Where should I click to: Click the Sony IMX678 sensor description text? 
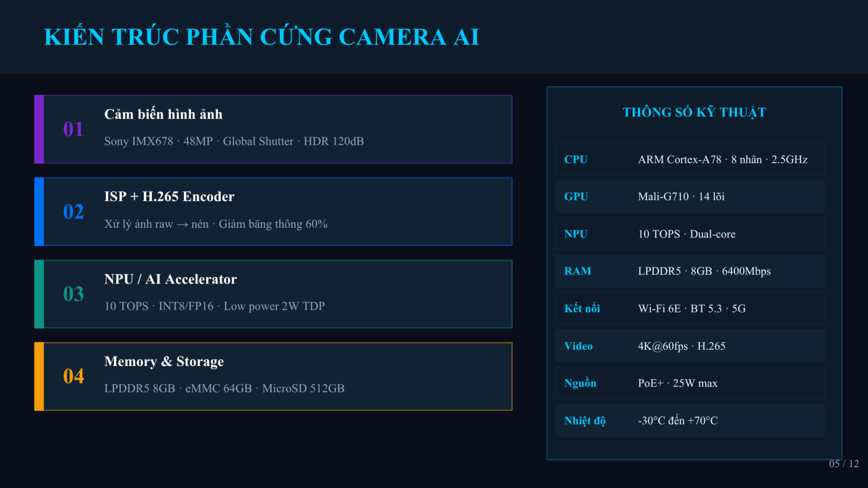pyautogui.click(x=234, y=142)
